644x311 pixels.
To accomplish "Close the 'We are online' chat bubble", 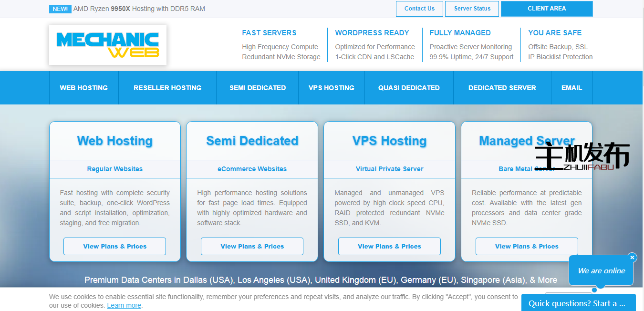I will coord(632,258).
